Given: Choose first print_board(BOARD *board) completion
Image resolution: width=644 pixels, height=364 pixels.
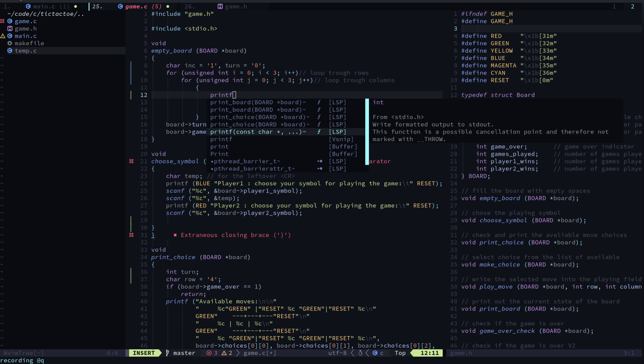Looking at the screenshot, I should [286, 102].
